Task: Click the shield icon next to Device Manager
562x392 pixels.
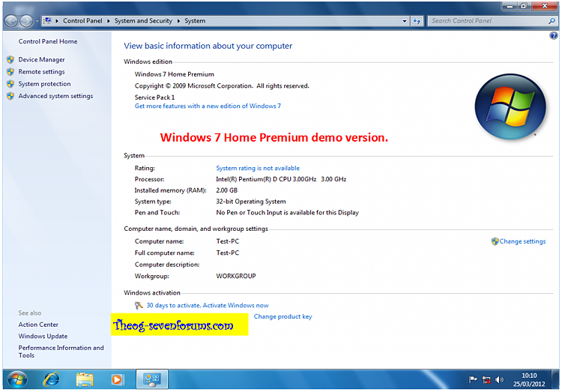Action: tap(10, 59)
